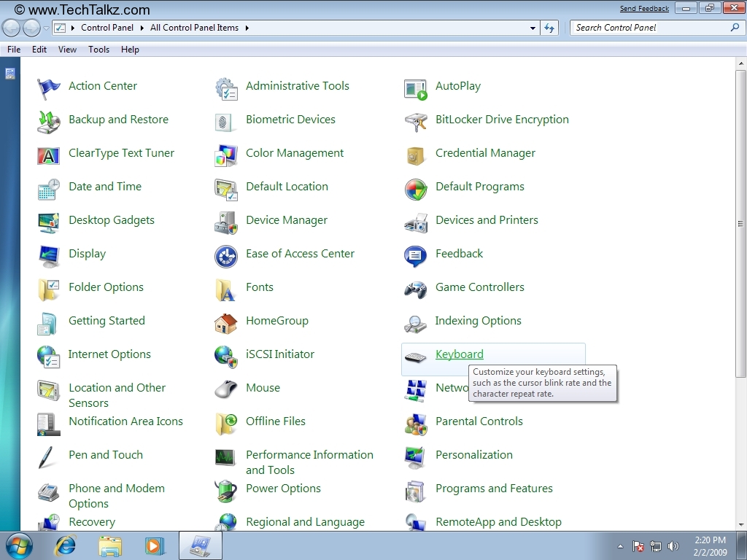Open the File menu
747x560 pixels.
[x=13, y=50]
